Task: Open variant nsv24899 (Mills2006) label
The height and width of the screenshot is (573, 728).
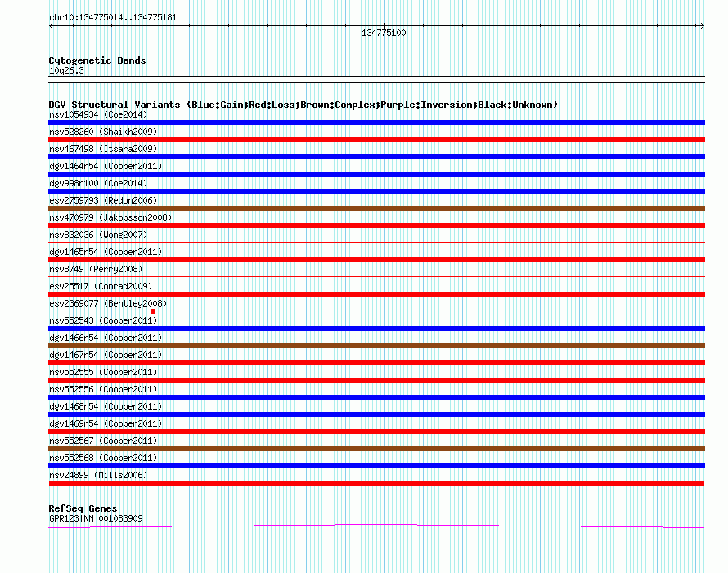Action: [x=98, y=475]
